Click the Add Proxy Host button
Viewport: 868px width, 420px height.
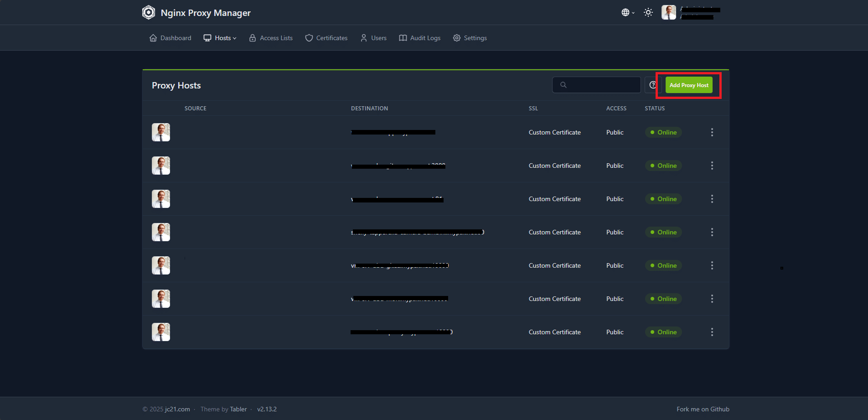point(688,85)
